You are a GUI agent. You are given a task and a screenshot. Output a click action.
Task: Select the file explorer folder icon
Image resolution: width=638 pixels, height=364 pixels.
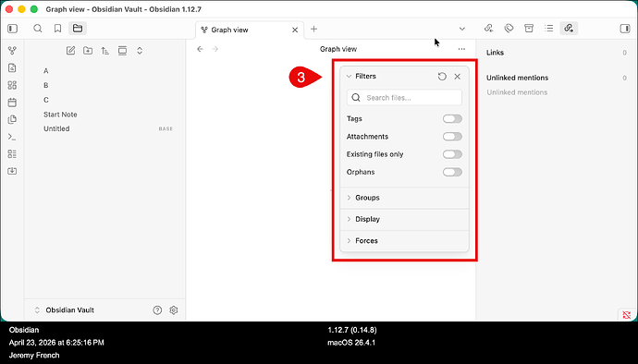click(78, 29)
